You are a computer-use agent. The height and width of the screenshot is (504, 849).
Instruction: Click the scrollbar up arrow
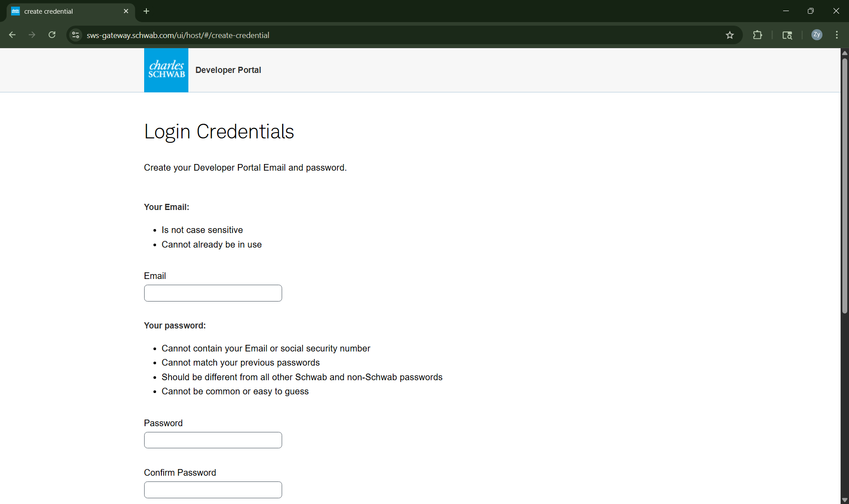845,53
